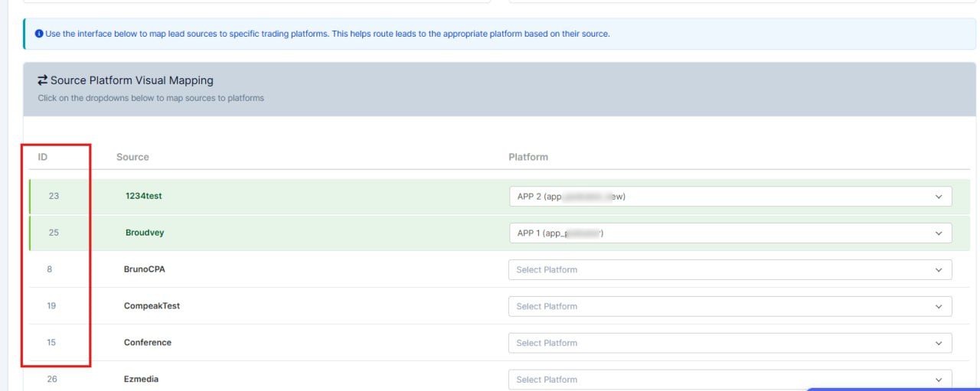Click the CompeakTest source row label
The height and width of the screenshot is (391, 980).
(152, 306)
